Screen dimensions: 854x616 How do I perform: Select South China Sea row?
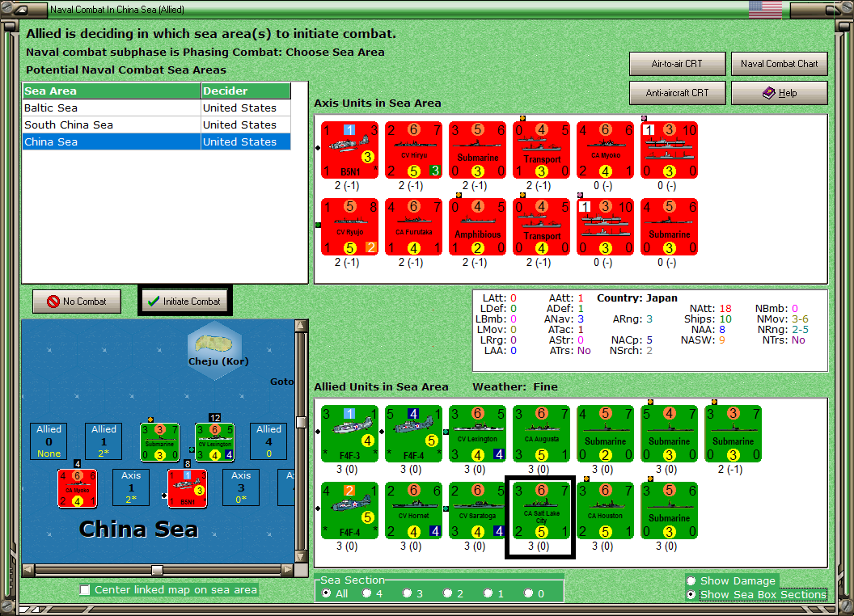tap(157, 124)
